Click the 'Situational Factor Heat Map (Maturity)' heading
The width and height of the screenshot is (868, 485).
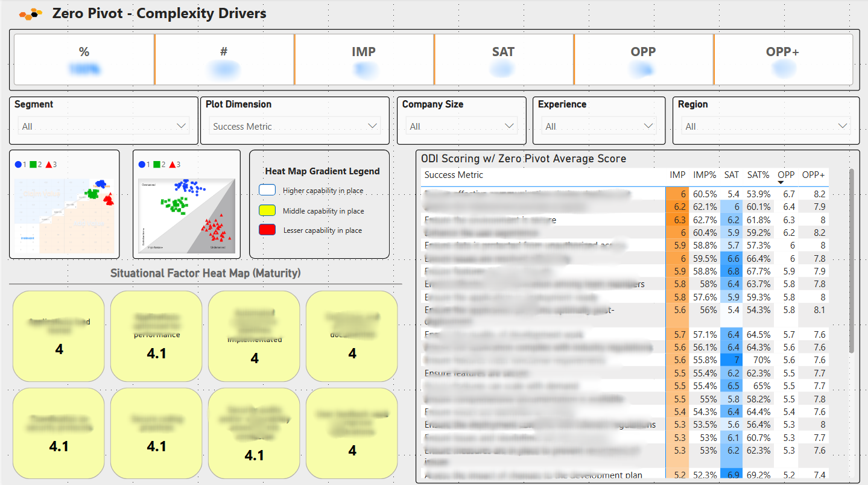pyautogui.click(x=205, y=273)
